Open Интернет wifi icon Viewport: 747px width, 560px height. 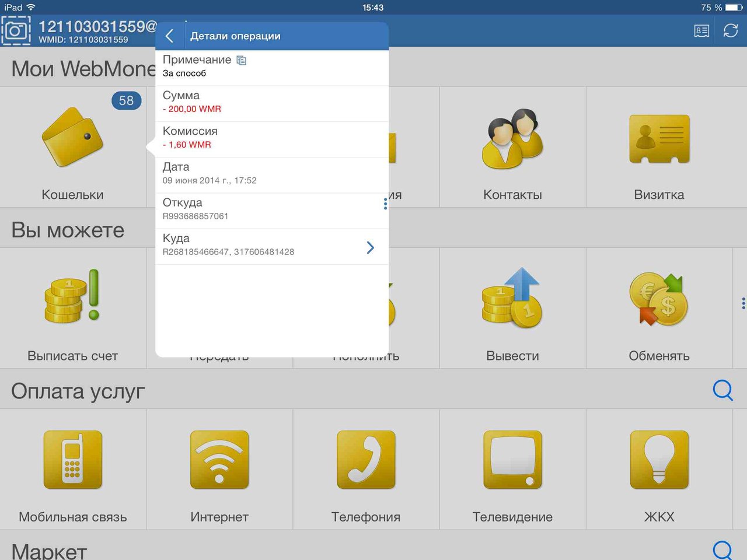(x=219, y=460)
